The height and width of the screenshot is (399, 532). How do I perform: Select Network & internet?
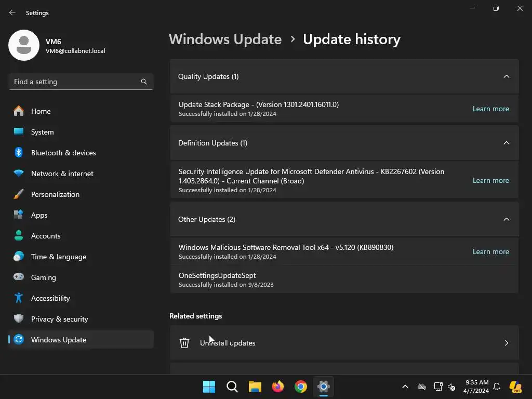[x=81, y=174]
